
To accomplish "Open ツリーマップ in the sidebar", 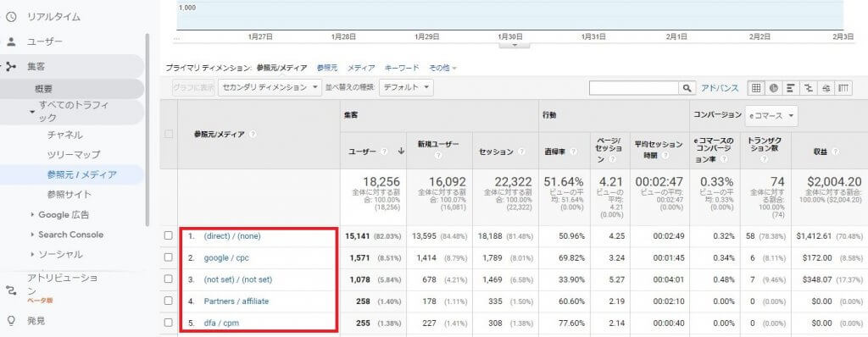I will [x=74, y=155].
